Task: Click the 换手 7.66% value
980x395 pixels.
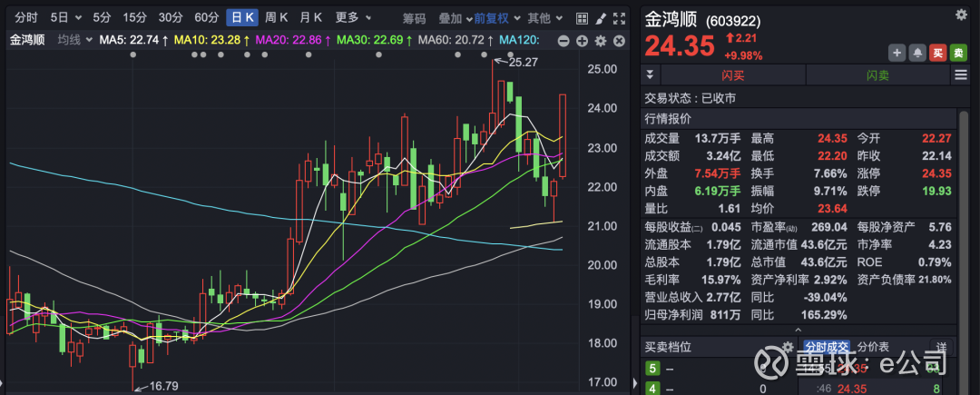Action: coord(829,173)
